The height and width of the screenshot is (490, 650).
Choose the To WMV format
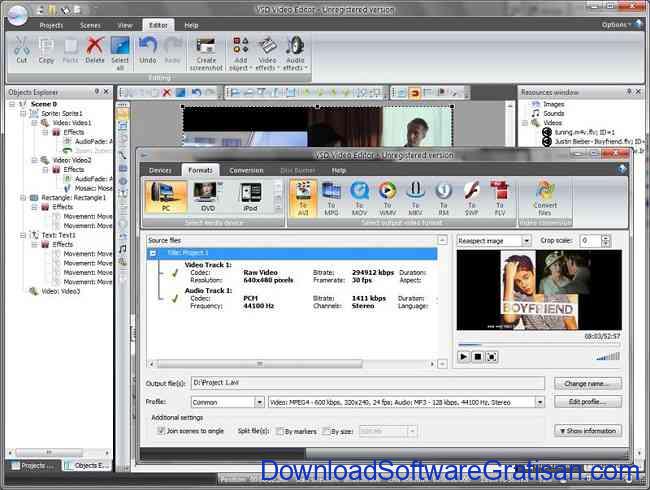(387, 198)
